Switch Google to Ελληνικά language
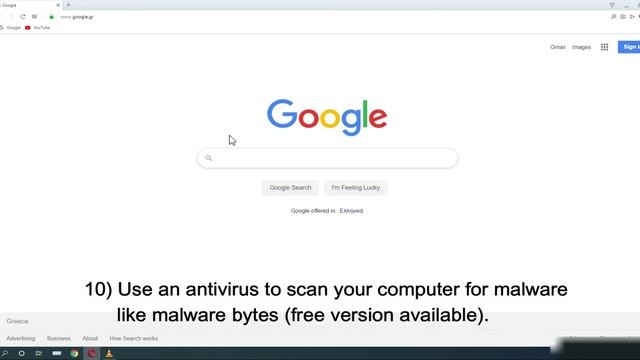The height and width of the screenshot is (360, 640). (351, 211)
